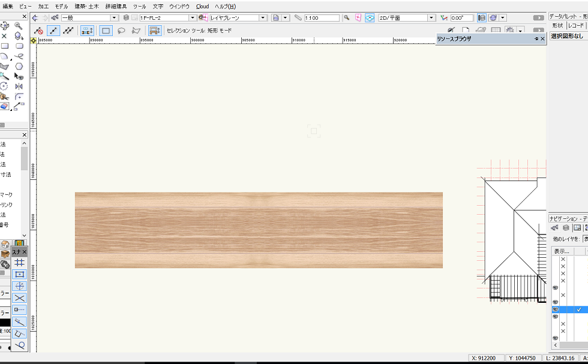This screenshot has width=588, height=364.
Task: Expand the arc tool flyout triangle
Action: (11, 59)
